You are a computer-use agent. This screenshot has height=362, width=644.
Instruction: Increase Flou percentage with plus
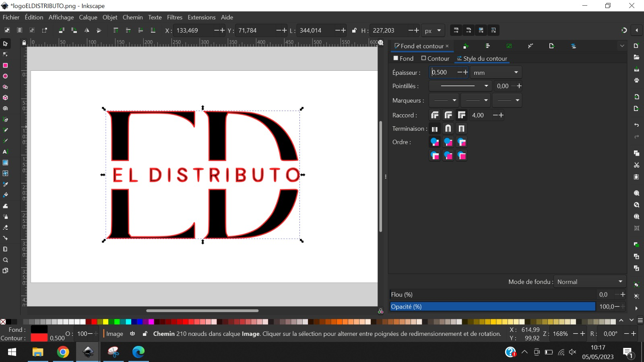point(623,294)
